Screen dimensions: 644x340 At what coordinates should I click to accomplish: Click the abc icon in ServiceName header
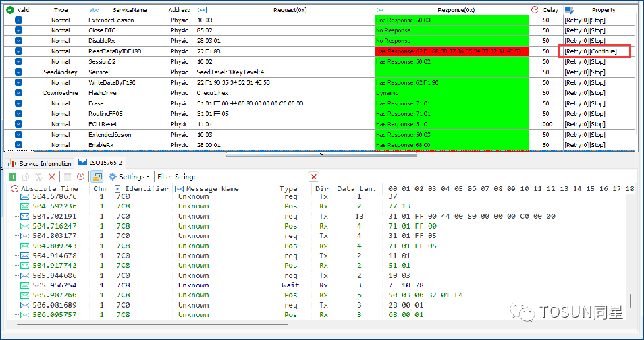click(x=94, y=10)
